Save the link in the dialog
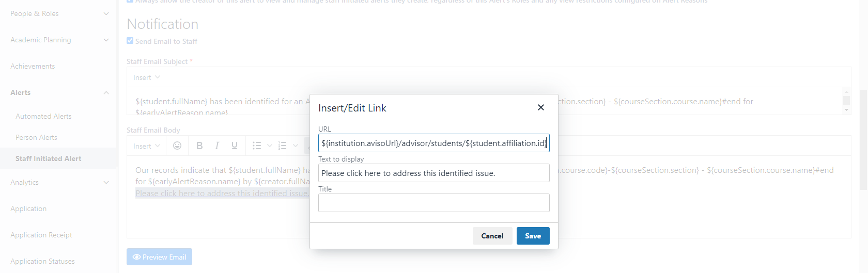Image resolution: width=868 pixels, height=273 pixels. (x=533, y=236)
